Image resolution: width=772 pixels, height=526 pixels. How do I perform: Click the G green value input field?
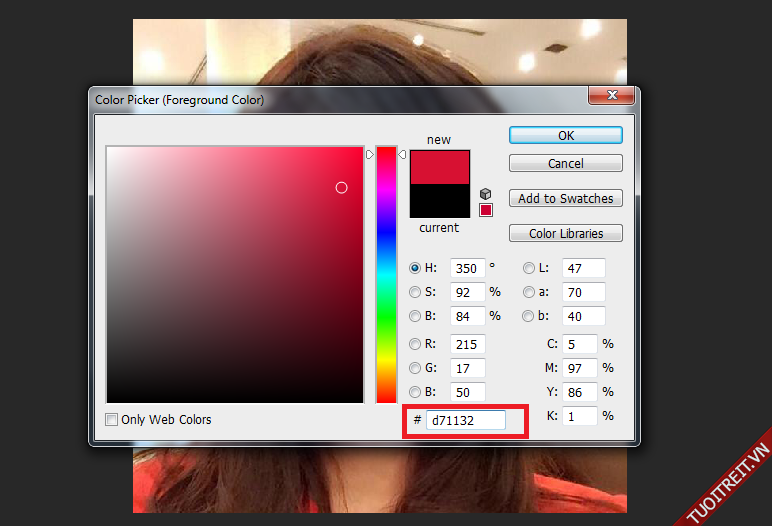tap(467, 368)
